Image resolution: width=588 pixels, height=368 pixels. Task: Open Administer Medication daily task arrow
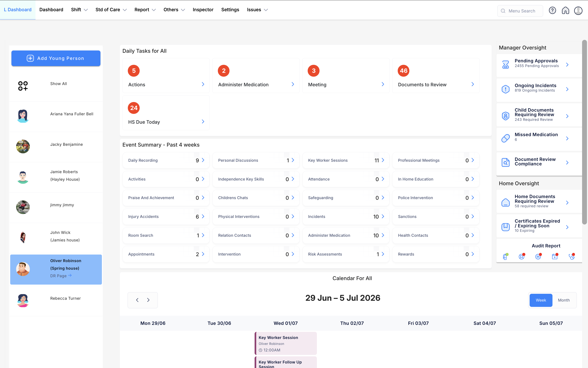click(x=293, y=84)
